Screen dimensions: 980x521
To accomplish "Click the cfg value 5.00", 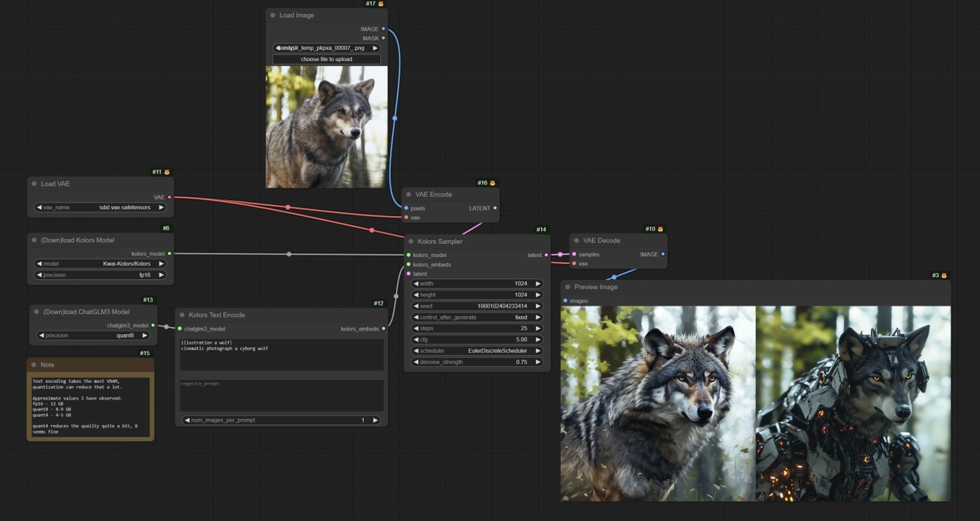I will click(521, 340).
